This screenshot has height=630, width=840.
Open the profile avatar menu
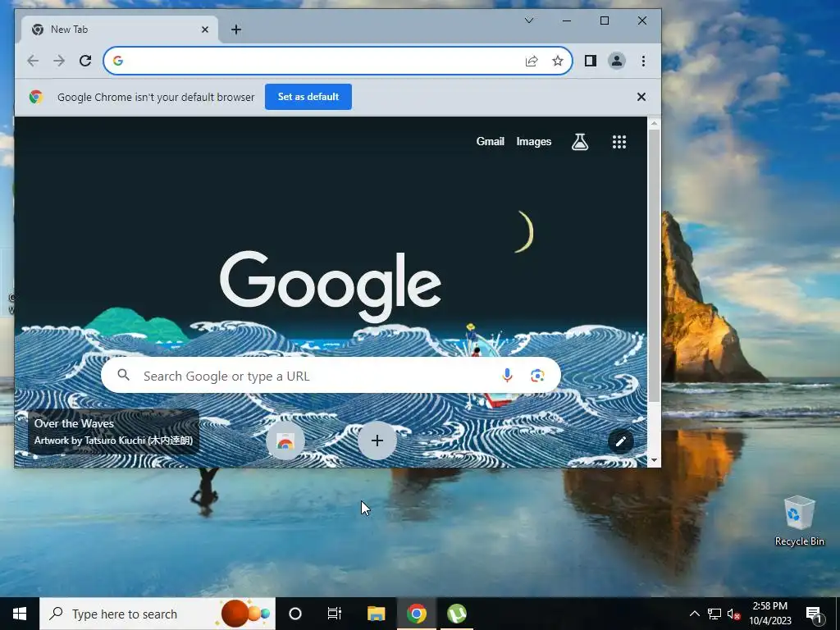[617, 61]
